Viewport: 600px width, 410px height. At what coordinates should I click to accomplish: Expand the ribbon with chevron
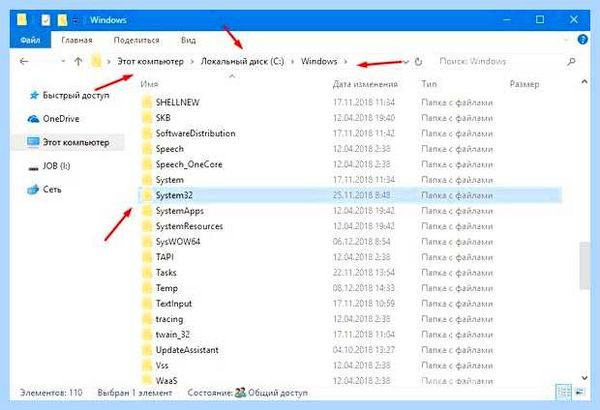(566, 40)
